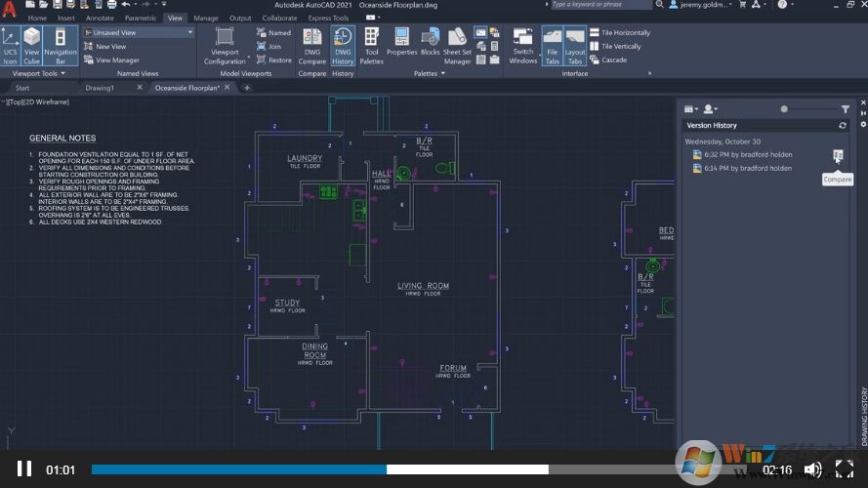Open Tool Palettes from ribbon
This screenshot has width=868, height=488.
(372, 45)
